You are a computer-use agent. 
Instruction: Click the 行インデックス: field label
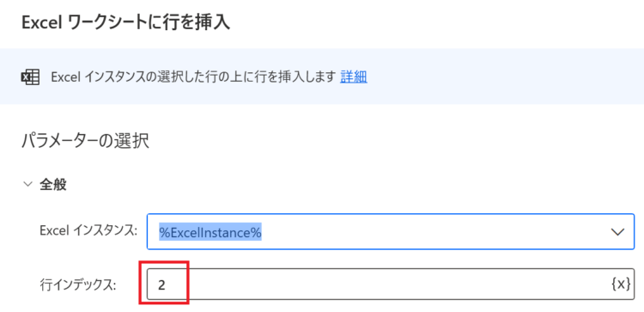click(x=78, y=284)
